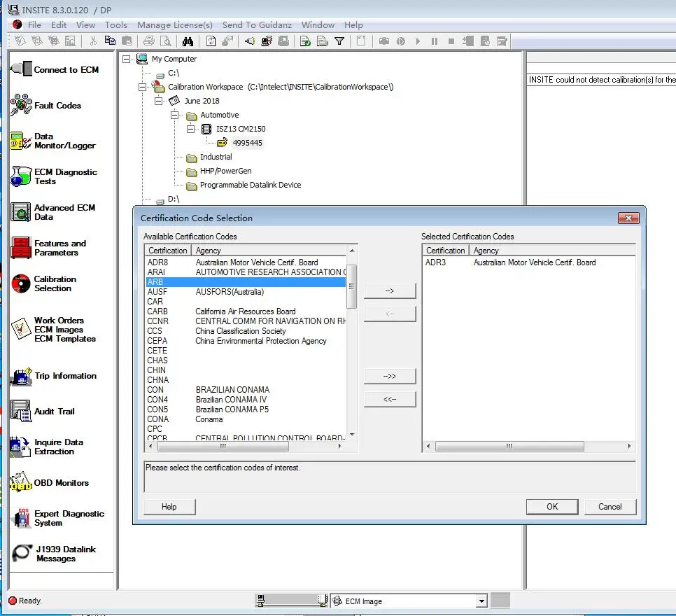Collapse the ISZ13 CM2150 node
This screenshot has width=676, height=616.
tap(190, 129)
